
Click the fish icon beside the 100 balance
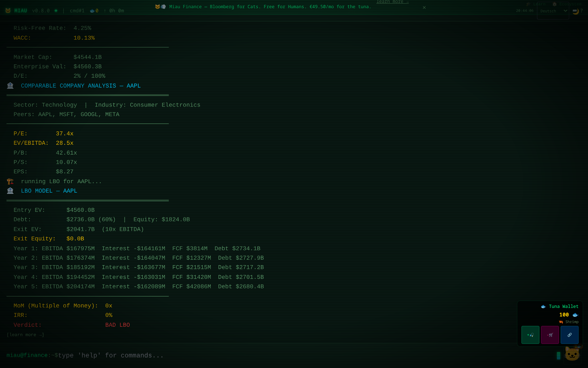coord(575,315)
